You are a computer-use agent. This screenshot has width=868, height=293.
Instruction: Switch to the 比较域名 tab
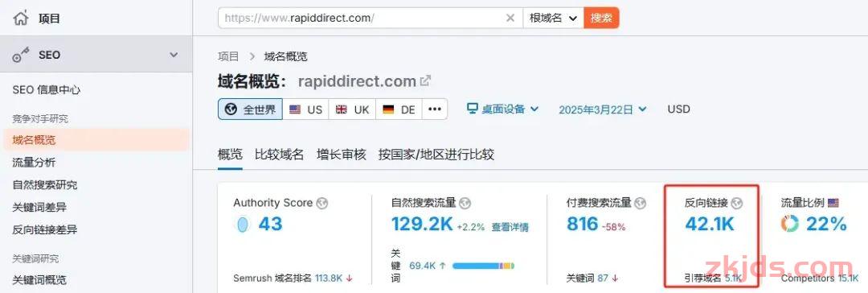pyautogui.click(x=279, y=155)
